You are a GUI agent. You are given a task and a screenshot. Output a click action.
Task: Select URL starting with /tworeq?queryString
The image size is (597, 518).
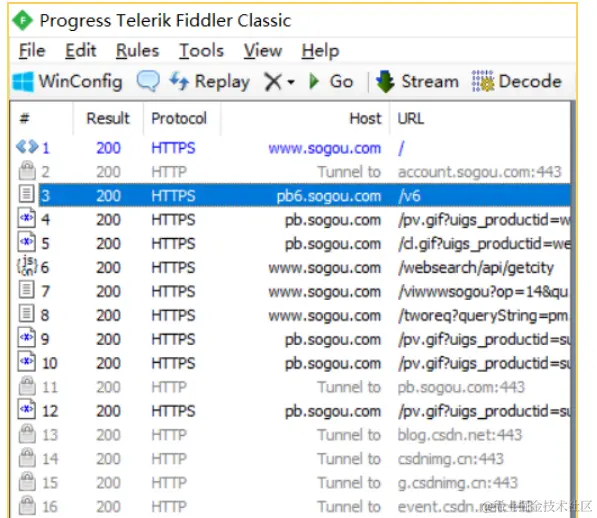(x=483, y=316)
